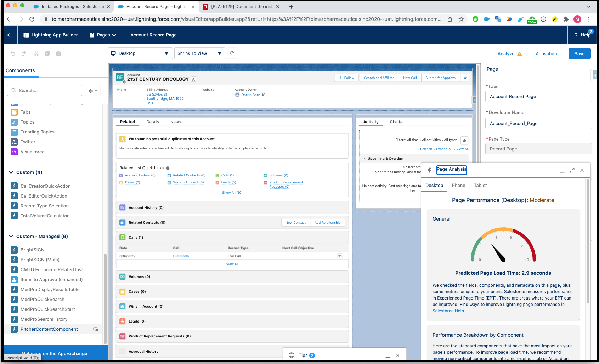The image size is (599, 364).
Task: Open the Shrink To View zoom dropdown
Action: click(199, 53)
